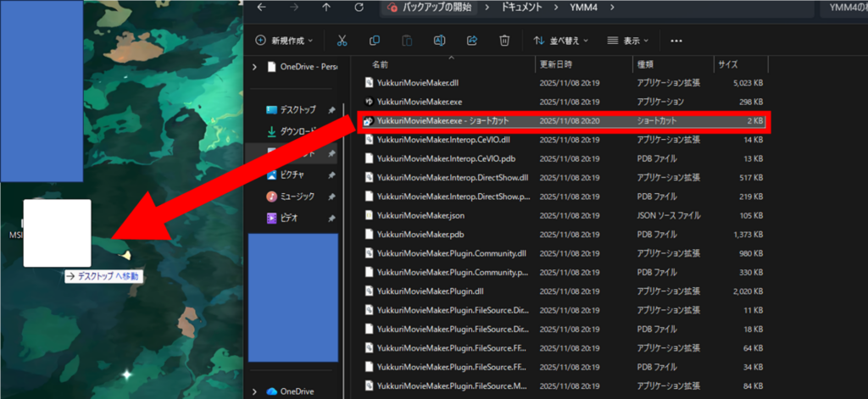Refresh the YMM4 folder view
The image size is (868, 399).
359,8
